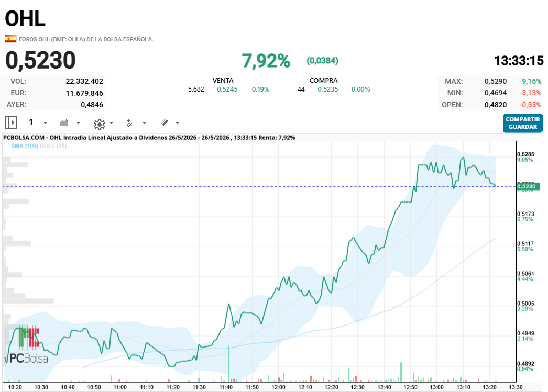Select the interval value 1
Viewport: 548px width, 392px height.
click(31, 122)
